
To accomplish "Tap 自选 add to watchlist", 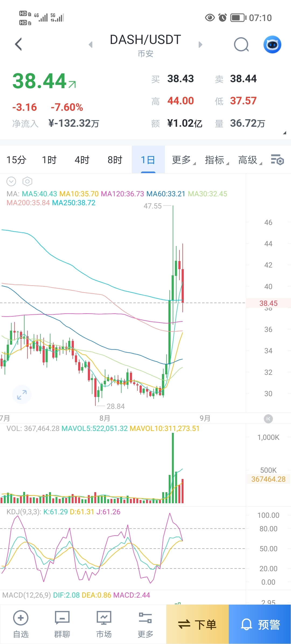I will (21, 624).
